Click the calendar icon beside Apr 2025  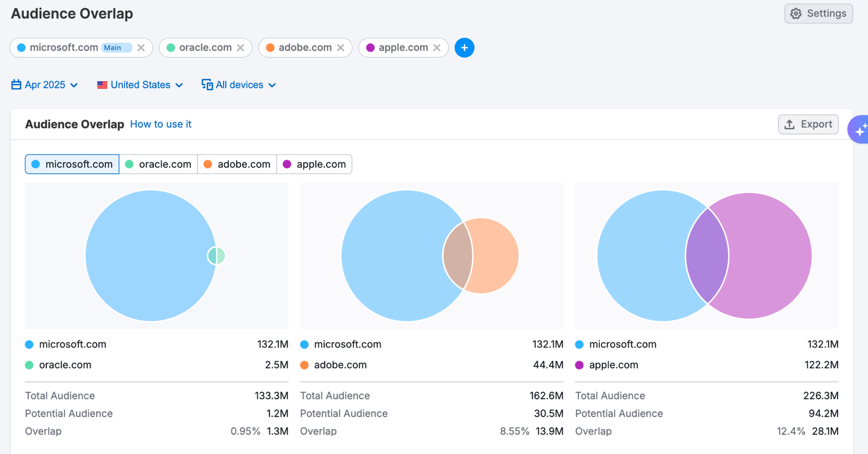(x=16, y=85)
